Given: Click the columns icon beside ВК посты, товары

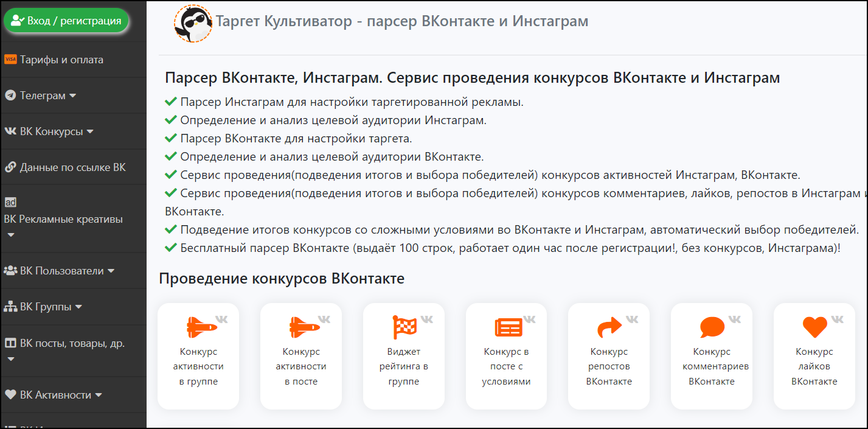Looking at the screenshot, I should tap(10, 343).
